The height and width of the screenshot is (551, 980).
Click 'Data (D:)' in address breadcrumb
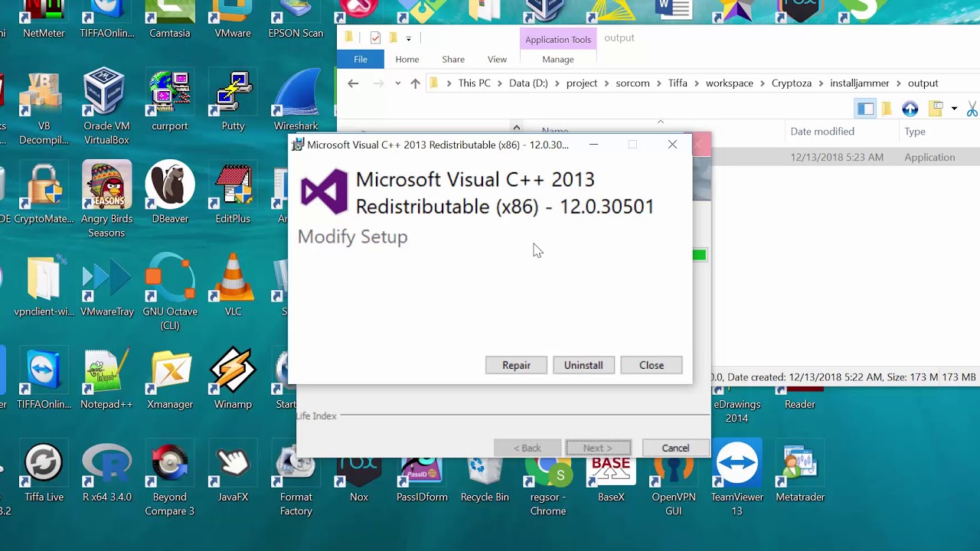pos(528,83)
